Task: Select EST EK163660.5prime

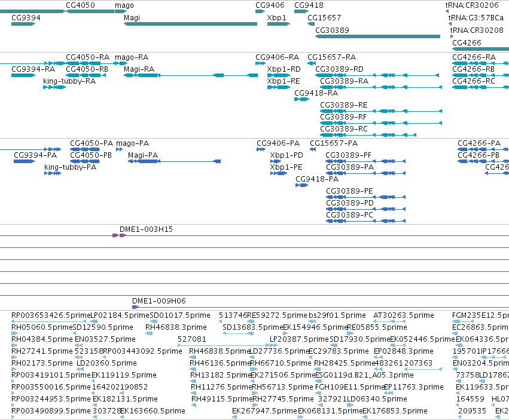Action: [x=122, y=417]
